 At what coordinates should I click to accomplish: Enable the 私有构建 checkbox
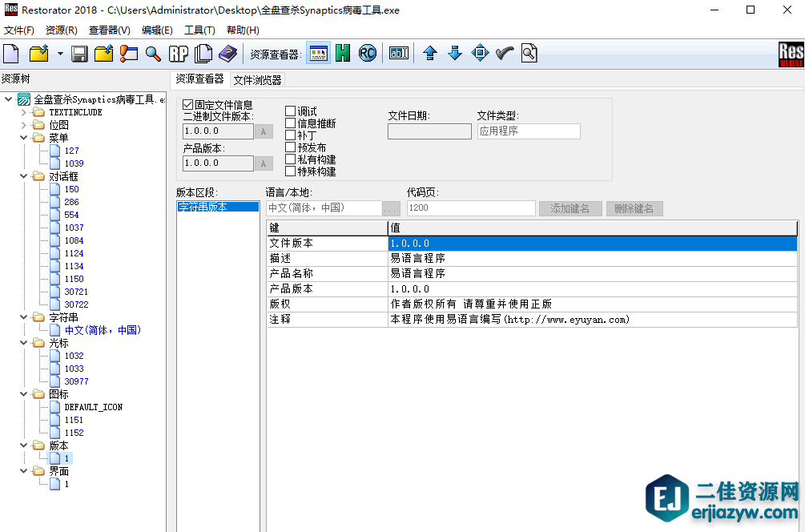tap(290, 159)
